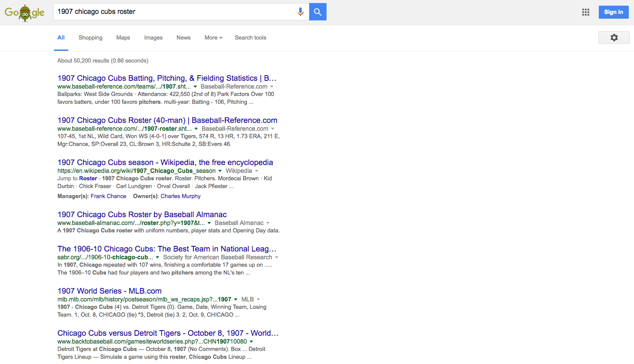The height and width of the screenshot is (364, 634).
Task: Open search settings gear
Action: [x=614, y=38]
